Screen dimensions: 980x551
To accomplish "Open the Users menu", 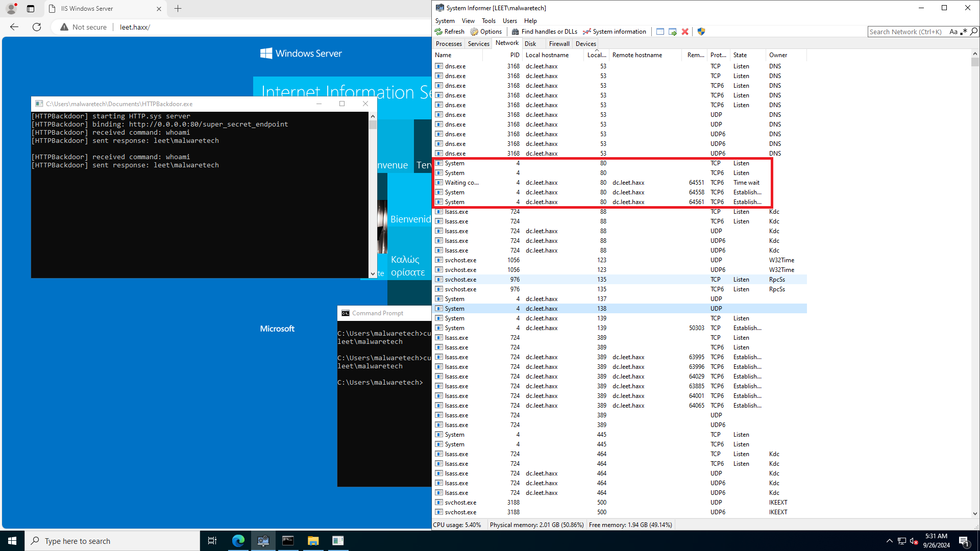I will pos(509,21).
